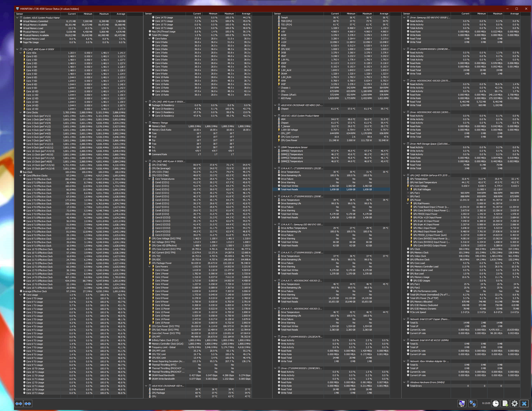
Task: Start logging with the sheet-plus icon
Action: [x=505, y=403]
